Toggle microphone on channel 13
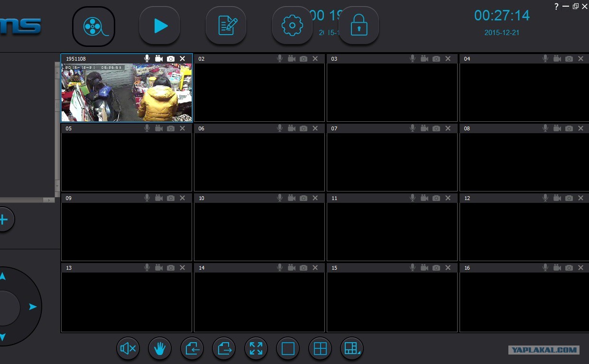The image size is (589, 364). (147, 267)
